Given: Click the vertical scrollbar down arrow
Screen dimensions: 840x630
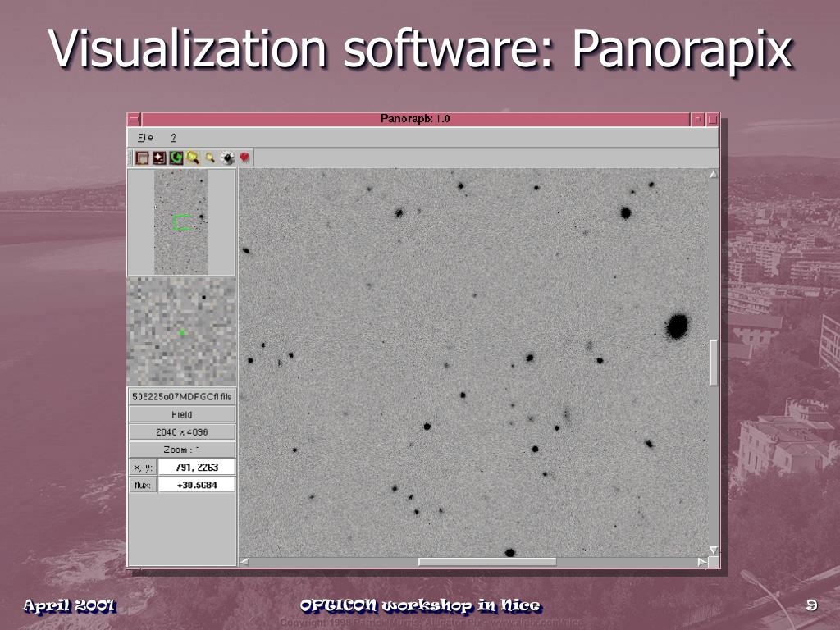Looking at the screenshot, I should pyautogui.click(x=714, y=550).
